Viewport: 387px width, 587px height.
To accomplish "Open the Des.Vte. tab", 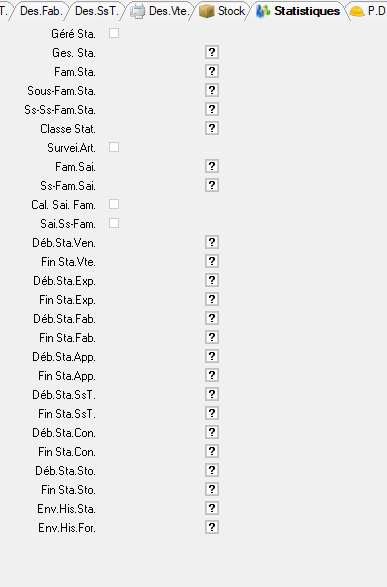I will [x=160, y=11].
